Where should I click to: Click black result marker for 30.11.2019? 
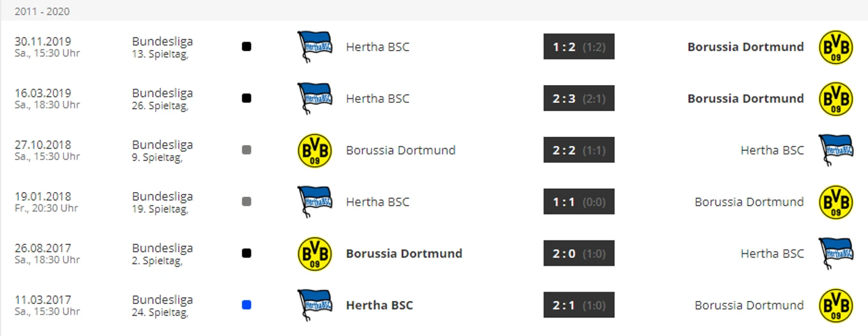click(x=247, y=46)
